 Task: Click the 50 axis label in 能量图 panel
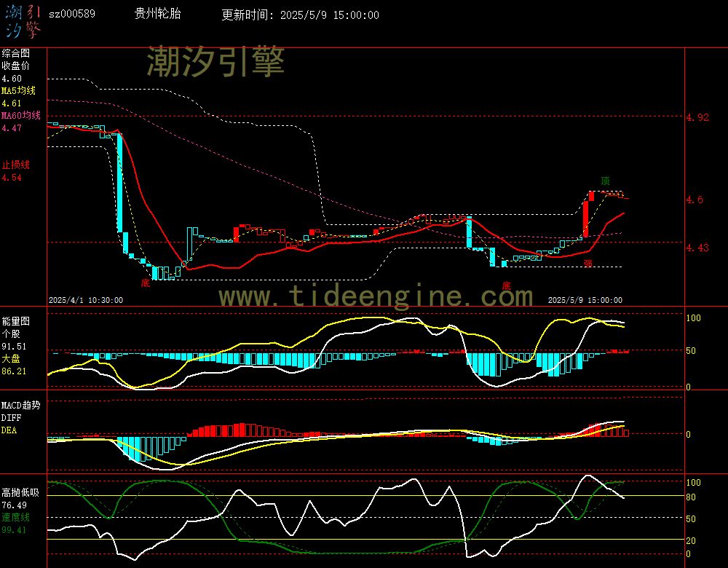pyautogui.click(x=691, y=351)
